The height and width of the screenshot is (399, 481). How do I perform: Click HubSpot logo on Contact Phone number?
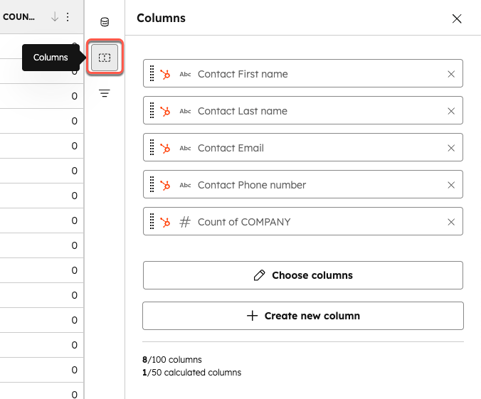click(165, 185)
